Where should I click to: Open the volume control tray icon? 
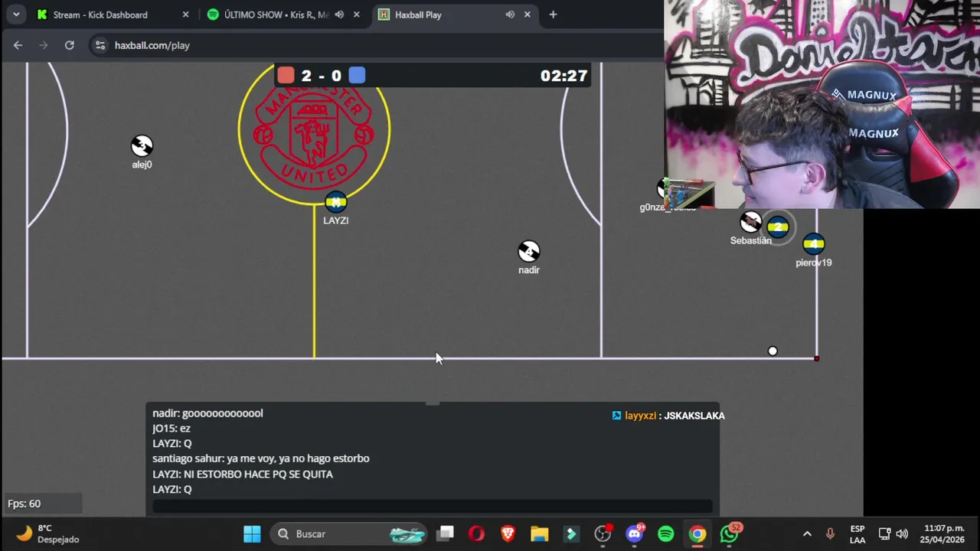tap(902, 533)
